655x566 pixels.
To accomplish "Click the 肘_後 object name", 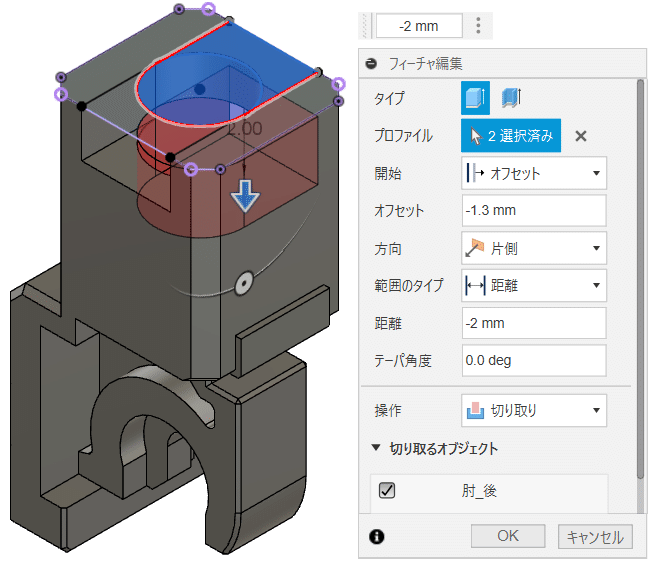I will pyautogui.click(x=479, y=490).
